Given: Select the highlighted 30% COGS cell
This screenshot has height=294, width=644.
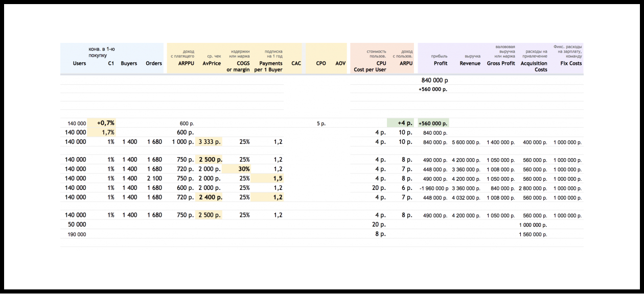Looking at the screenshot, I should click(243, 169).
